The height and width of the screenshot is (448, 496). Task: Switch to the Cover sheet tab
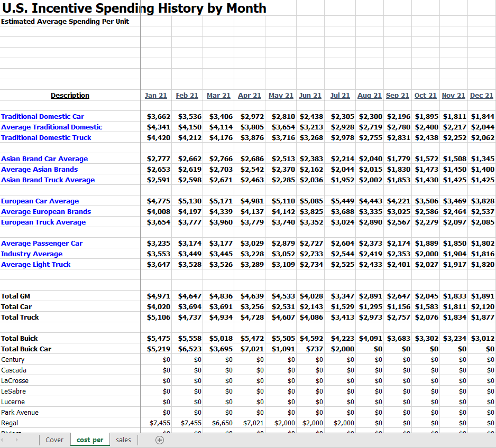click(54, 440)
